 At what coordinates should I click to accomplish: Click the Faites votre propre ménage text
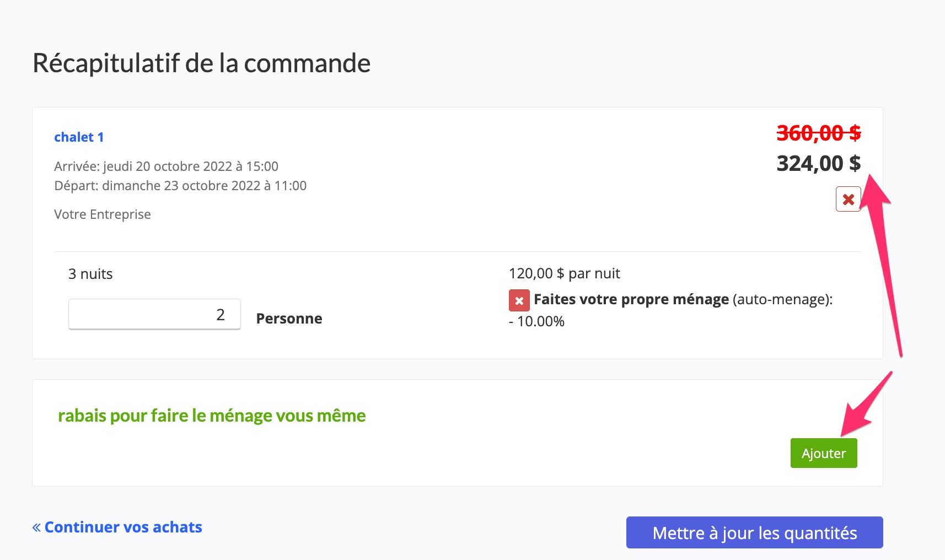click(x=631, y=299)
